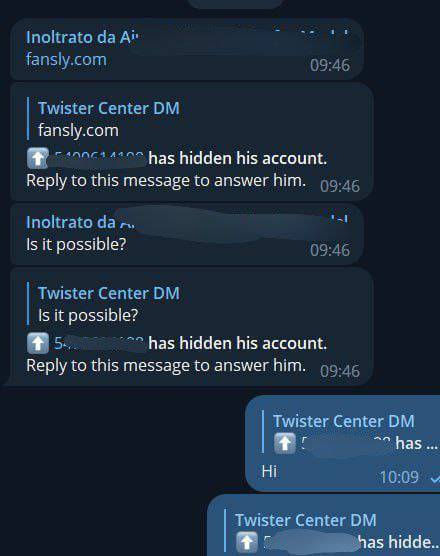Click the up-arrow emoji in second hidden-account message
The height and width of the screenshot is (556, 440).
tap(38, 343)
